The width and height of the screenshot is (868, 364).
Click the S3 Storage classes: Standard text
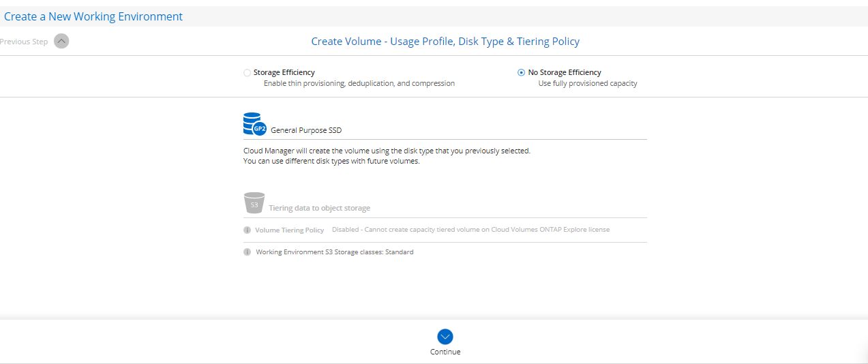(x=334, y=252)
